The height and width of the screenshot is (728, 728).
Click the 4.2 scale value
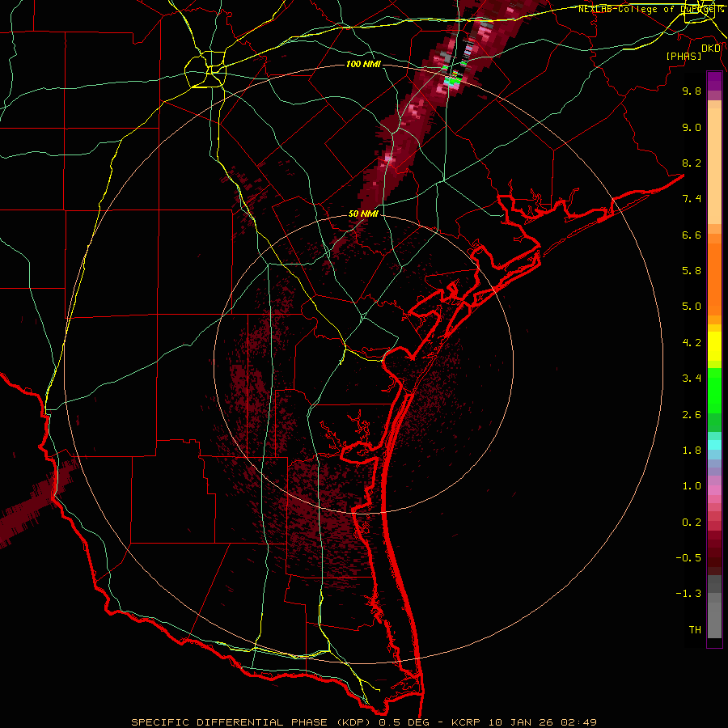pyautogui.click(x=692, y=343)
